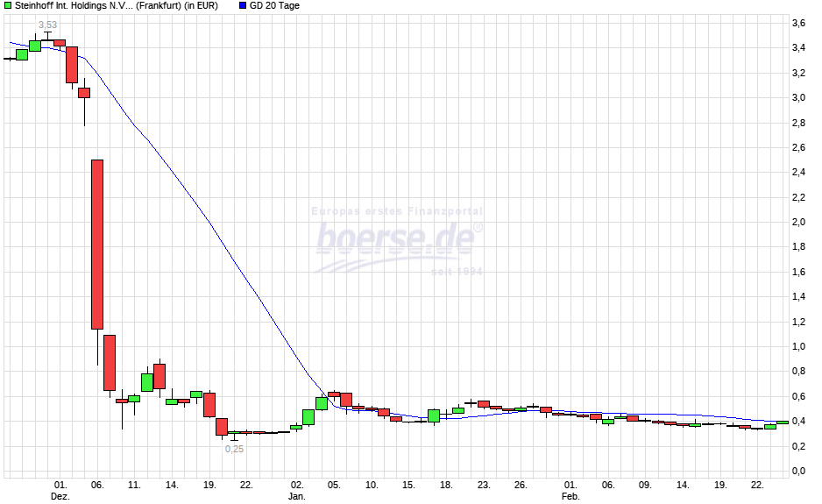Click the 3,6 value on price axis

tap(798, 23)
